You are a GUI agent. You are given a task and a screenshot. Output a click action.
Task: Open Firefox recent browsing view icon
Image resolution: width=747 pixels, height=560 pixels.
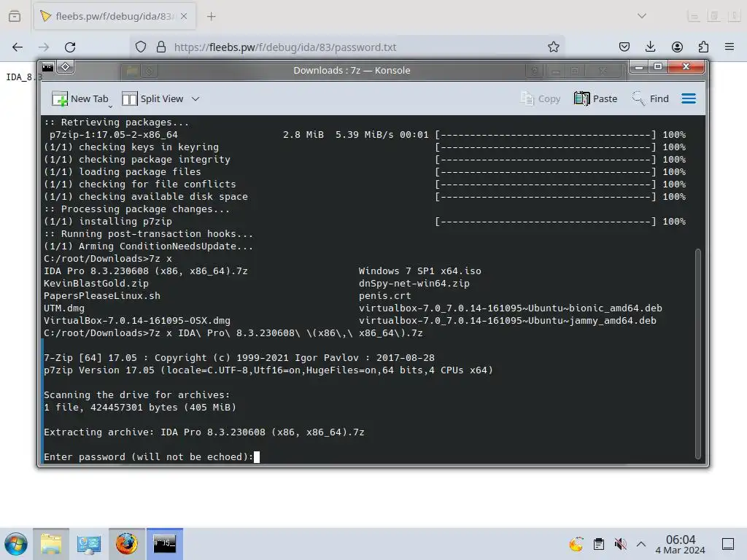[15, 16]
